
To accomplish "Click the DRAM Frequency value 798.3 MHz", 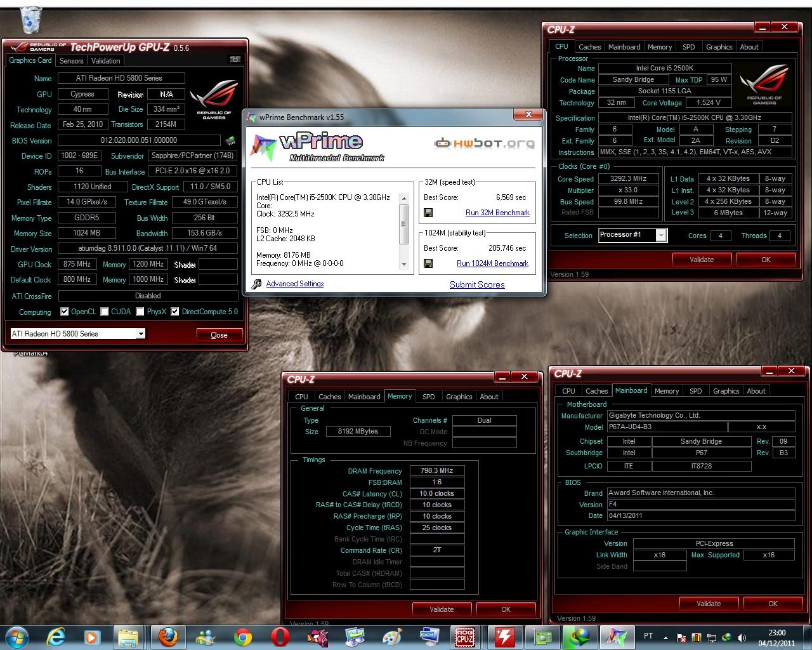I will point(436,471).
